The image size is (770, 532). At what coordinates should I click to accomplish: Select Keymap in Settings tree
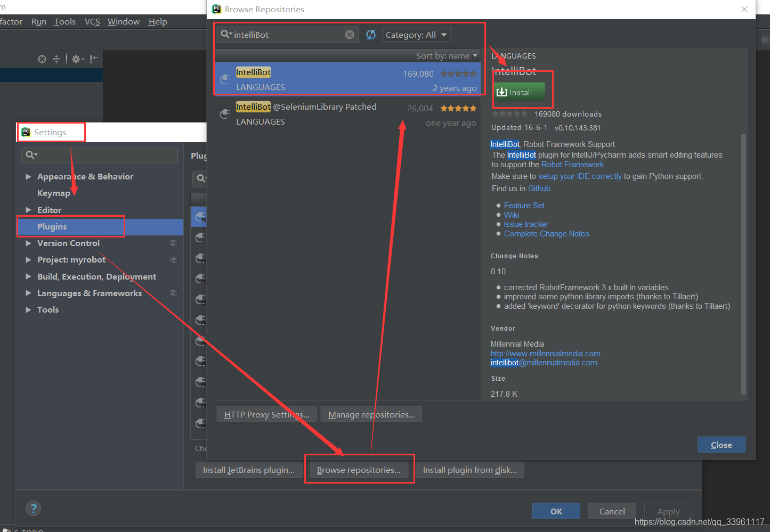(x=53, y=193)
